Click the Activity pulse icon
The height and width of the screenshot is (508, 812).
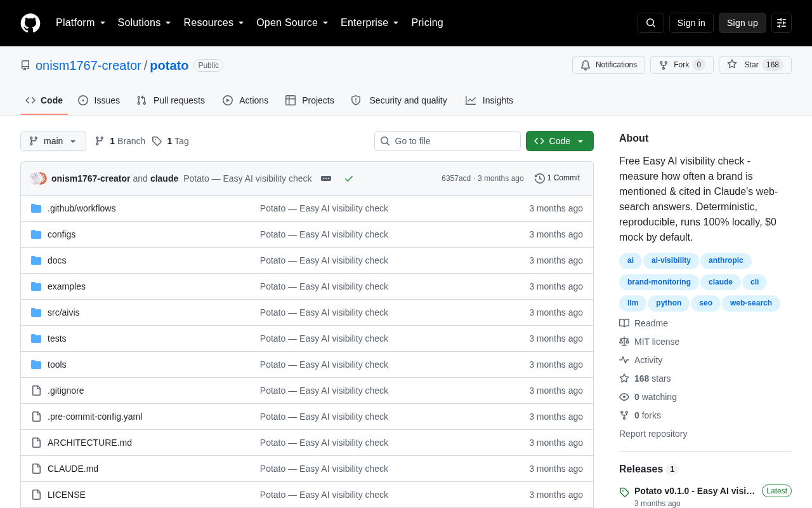pos(624,360)
